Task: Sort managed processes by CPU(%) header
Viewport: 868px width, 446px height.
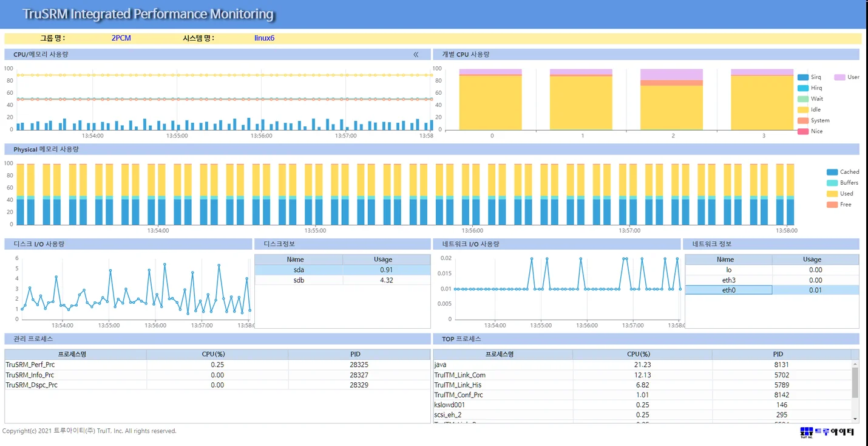Action: click(217, 354)
